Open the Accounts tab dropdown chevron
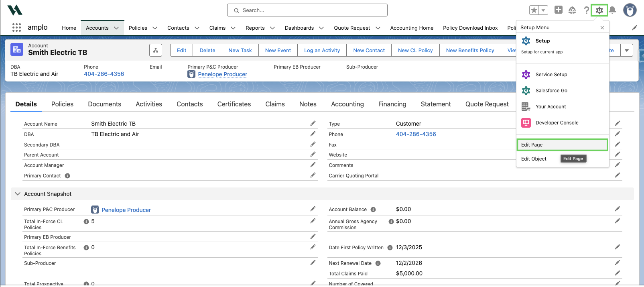The image size is (644, 287). point(116,28)
